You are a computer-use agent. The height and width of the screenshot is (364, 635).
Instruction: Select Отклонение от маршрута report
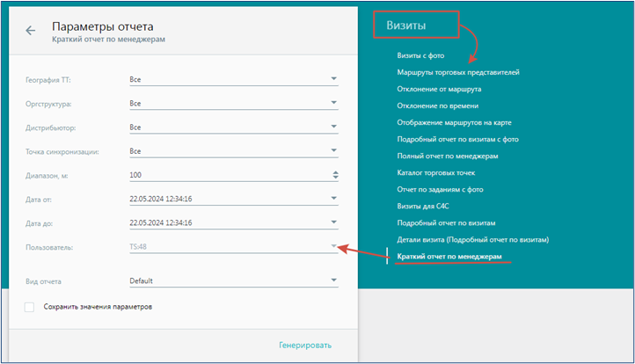point(439,89)
